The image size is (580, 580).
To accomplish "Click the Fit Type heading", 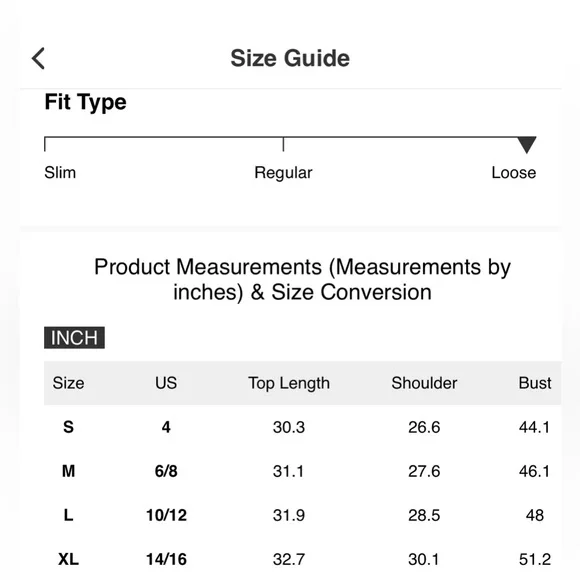I will 85,102.
